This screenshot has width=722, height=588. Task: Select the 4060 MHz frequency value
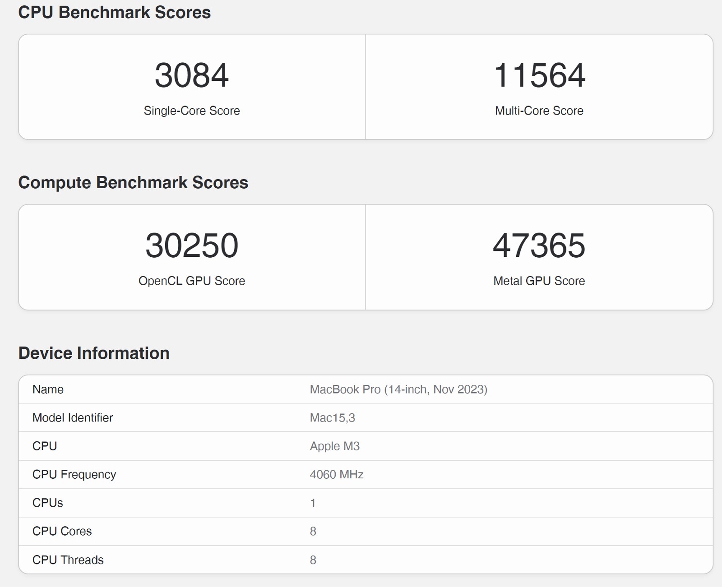[337, 475]
